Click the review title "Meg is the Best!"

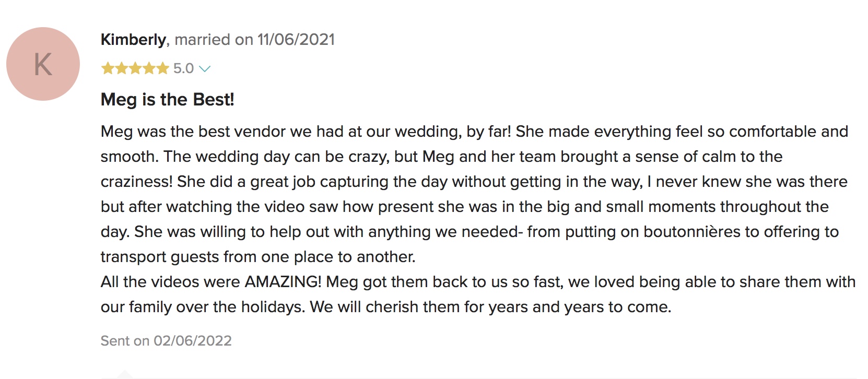pos(167,99)
